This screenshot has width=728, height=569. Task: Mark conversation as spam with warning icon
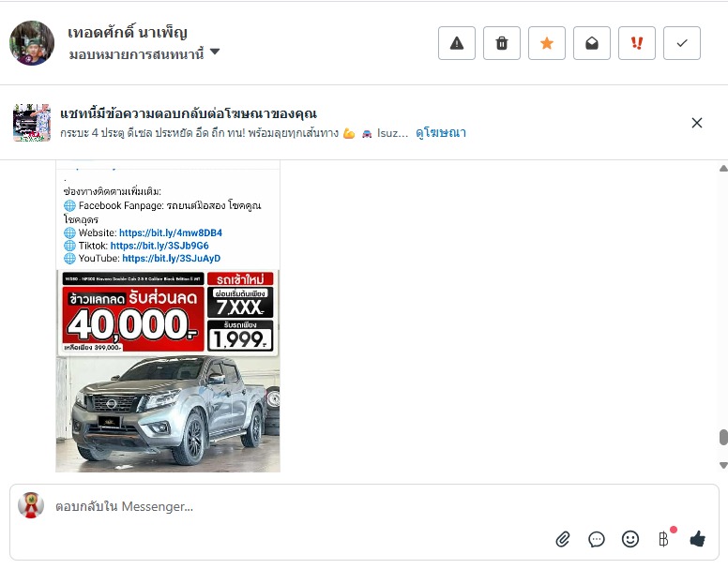pyautogui.click(x=456, y=43)
